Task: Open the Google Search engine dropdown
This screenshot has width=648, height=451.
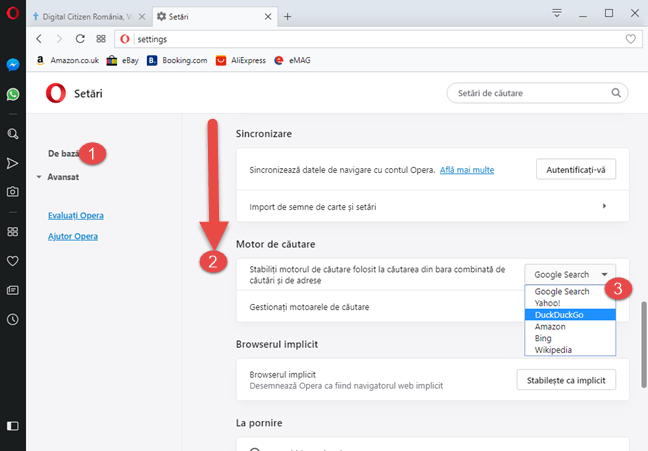Action: (570, 274)
